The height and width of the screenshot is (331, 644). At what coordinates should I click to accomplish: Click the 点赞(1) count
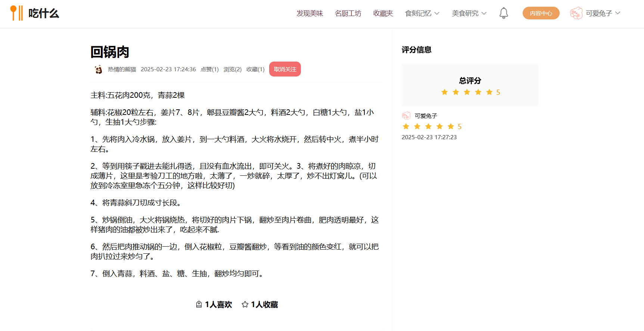209,69
